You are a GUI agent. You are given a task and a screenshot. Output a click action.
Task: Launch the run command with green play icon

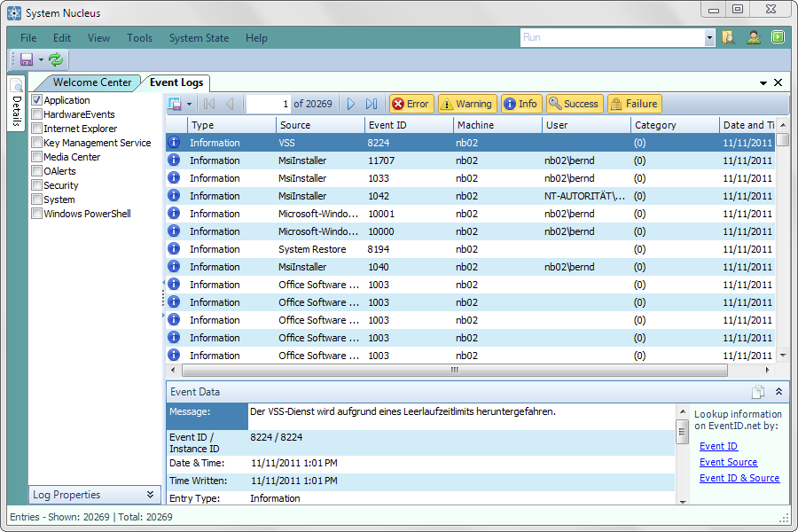(778, 37)
